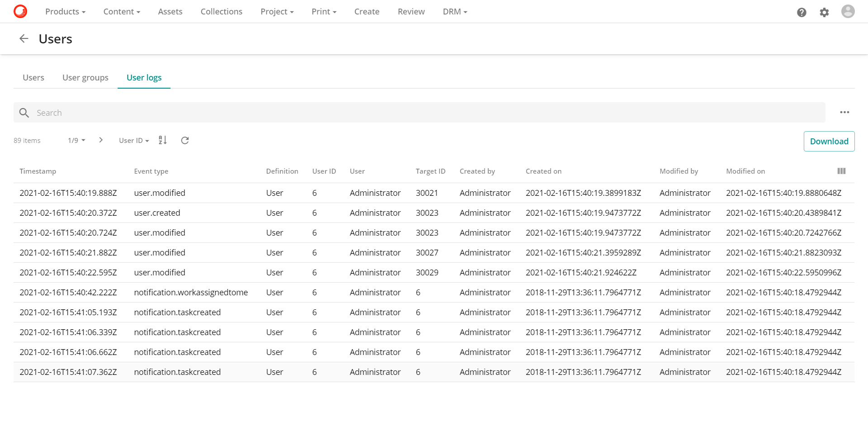The height and width of the screenshot is (445, 868).
Task: Open the page selector showing 1/9
Action: [x=76, y=140]
